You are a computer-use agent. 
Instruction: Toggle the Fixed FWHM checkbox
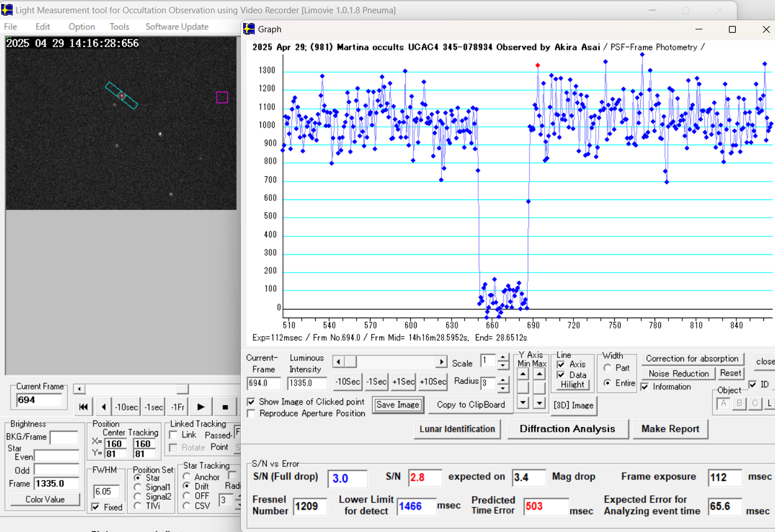pyautogui.click(x=96, y=507)
